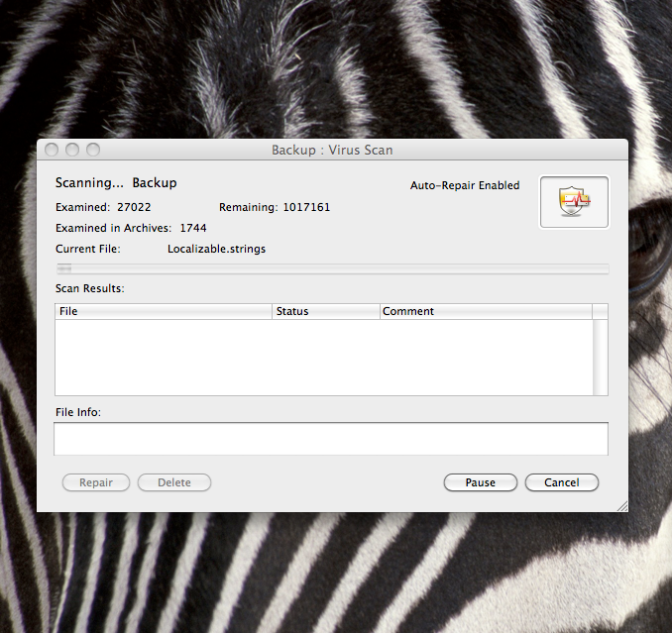Click the Examined count '27022'
This screenshot has width=672, height=633.
[134, 207]
